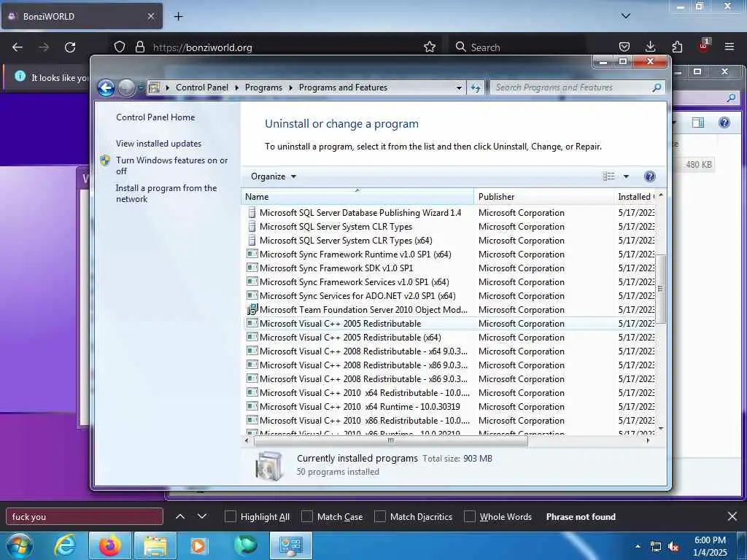Click the Control Panel forward arrow button
This screenshot has height=560, width=747.
coord(126,87)
